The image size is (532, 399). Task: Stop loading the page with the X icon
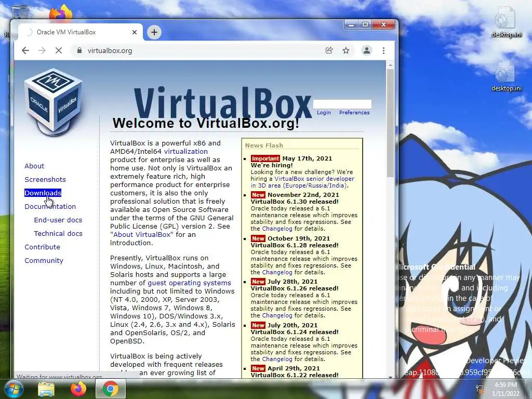59,50
